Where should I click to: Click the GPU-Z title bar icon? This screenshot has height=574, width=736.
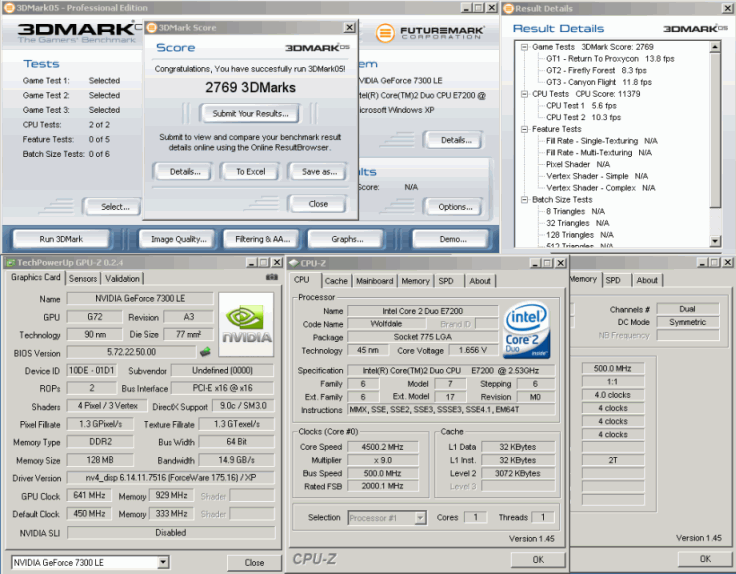pos(10,262)
